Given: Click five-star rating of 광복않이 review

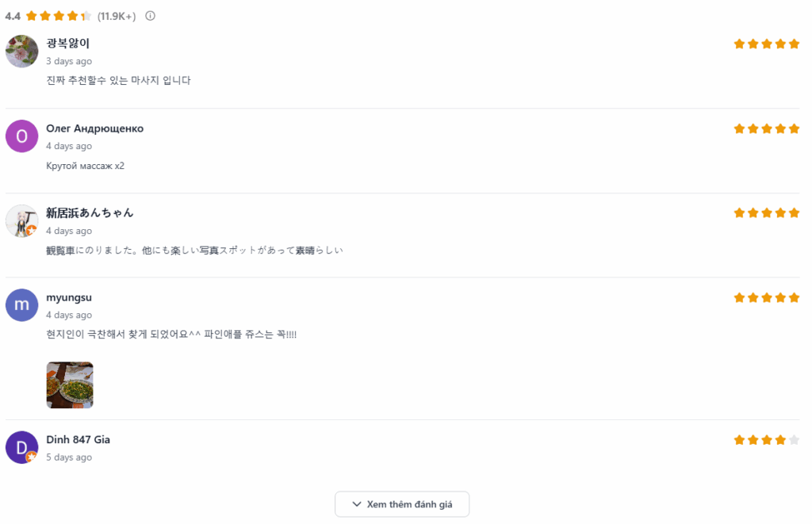Looking at the screenshot, I should pyautogui.click(x=766, y=44).
